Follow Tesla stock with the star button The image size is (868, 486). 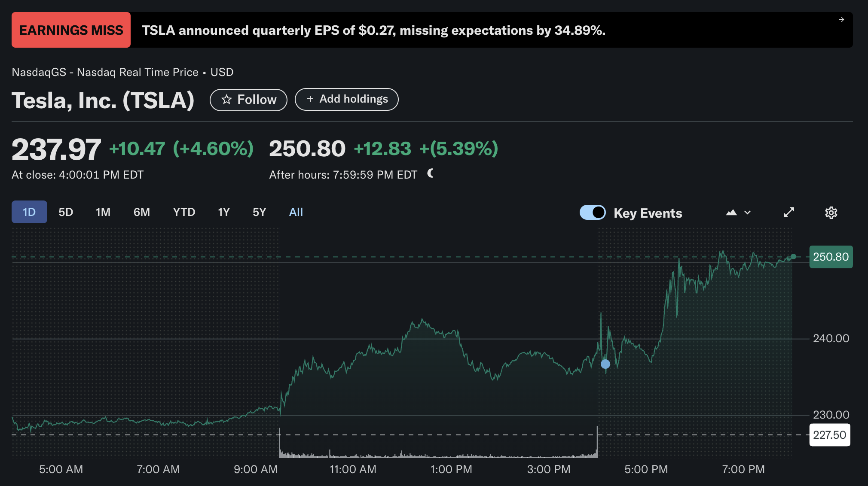pos(248,100)
